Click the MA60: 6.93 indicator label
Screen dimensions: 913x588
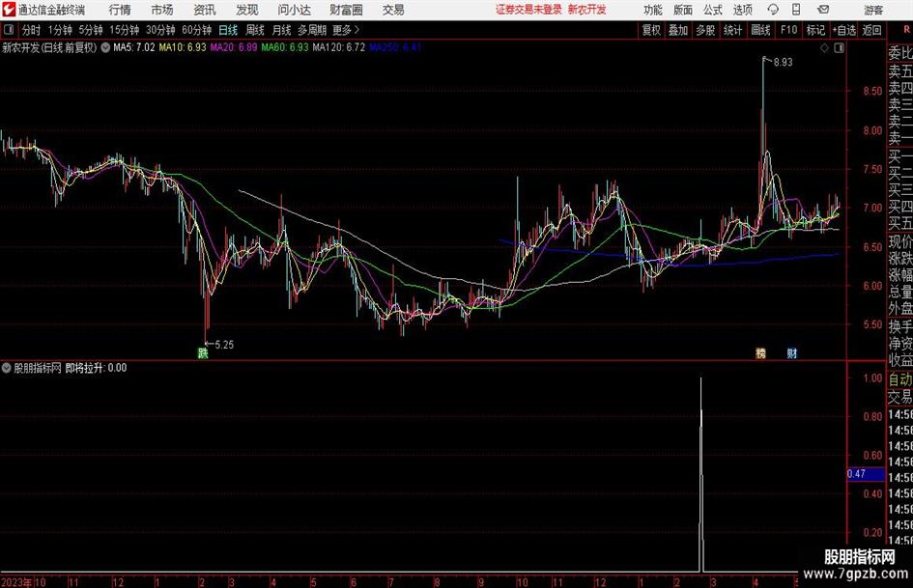285,47
